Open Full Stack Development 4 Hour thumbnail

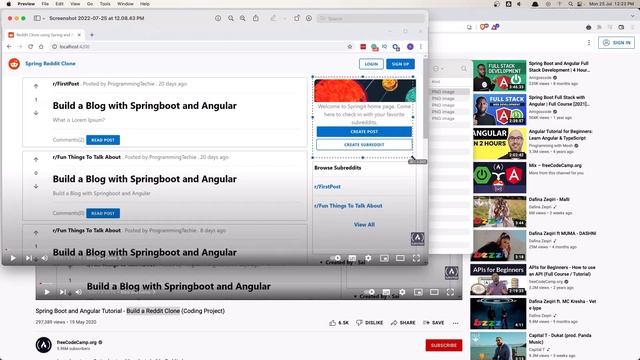pyautogui.click(x=500, y=76)
